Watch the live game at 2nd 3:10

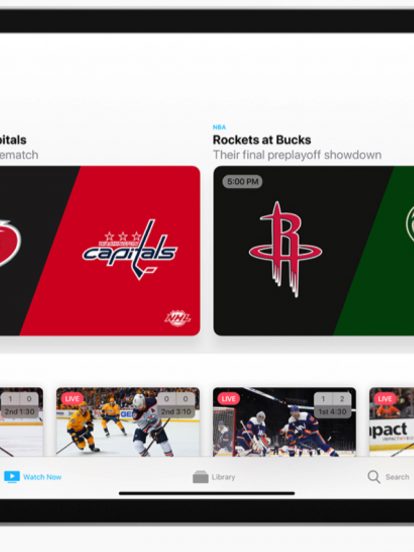coord(128,422)
